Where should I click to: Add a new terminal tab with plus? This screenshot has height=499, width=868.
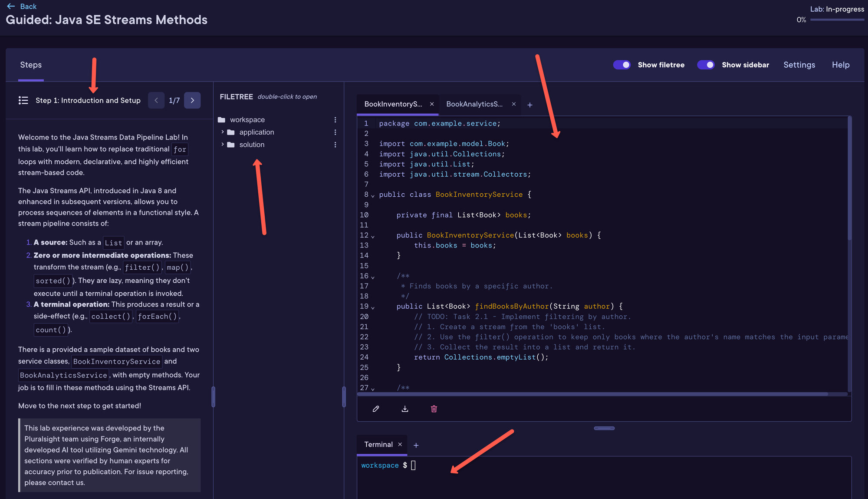[416, 445]
